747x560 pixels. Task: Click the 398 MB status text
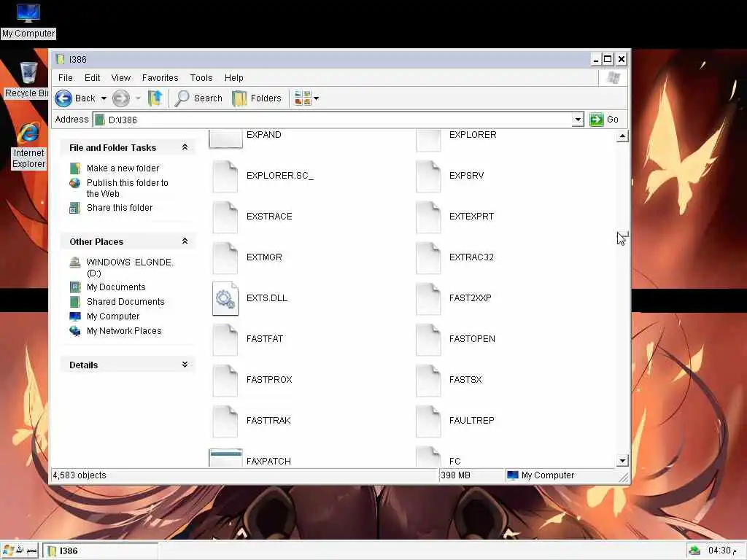[455, 475]
